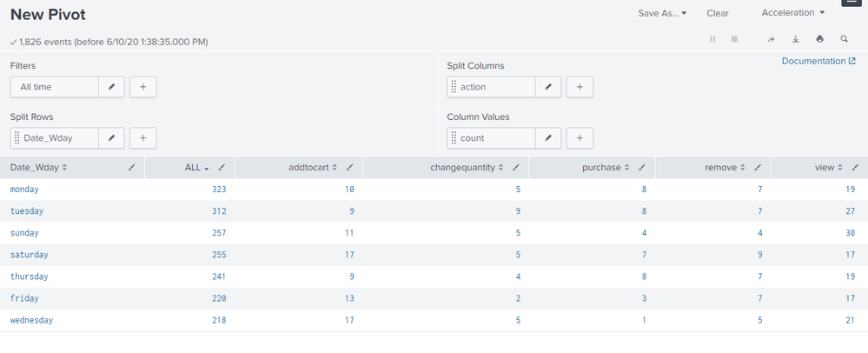
Task: Edit the Date_Wday split row
Action: click(x=112, y=137)
